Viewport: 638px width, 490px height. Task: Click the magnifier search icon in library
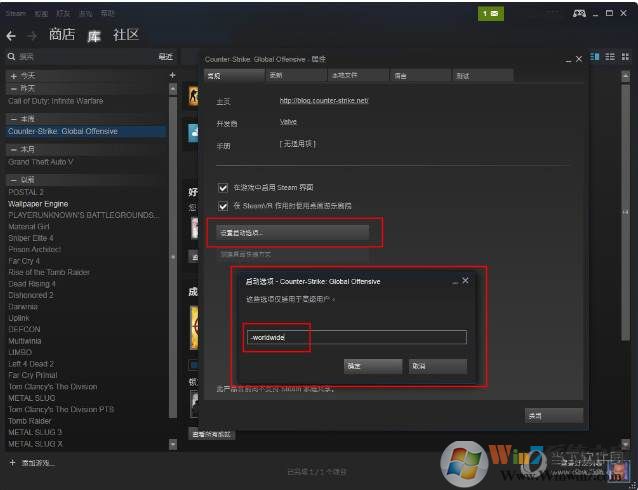click(11, 57)
